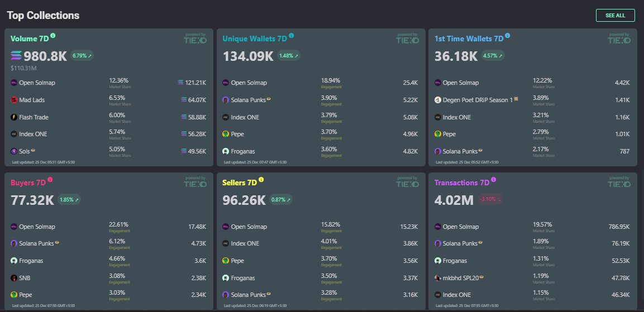Click the Sols collection avatar in Volume card
The width and height of the screenshot is (644, 312).
click(14, 151)
